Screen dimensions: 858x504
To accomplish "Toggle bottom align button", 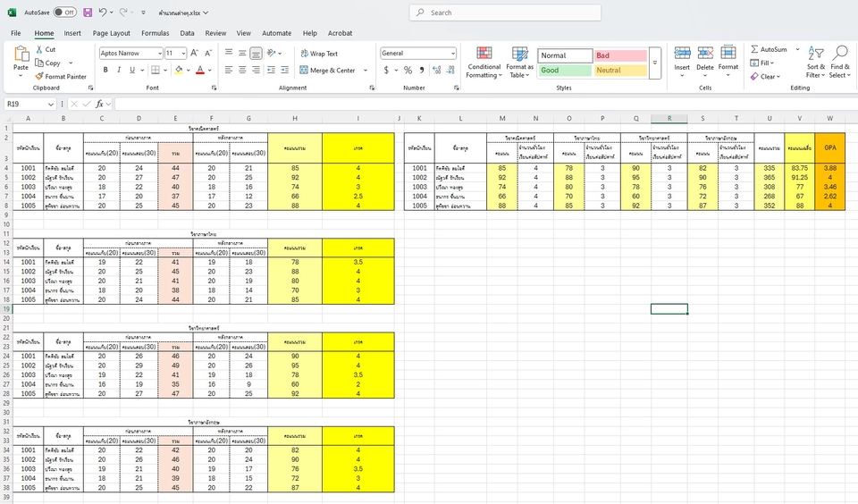I will click(x=256, y=53).
